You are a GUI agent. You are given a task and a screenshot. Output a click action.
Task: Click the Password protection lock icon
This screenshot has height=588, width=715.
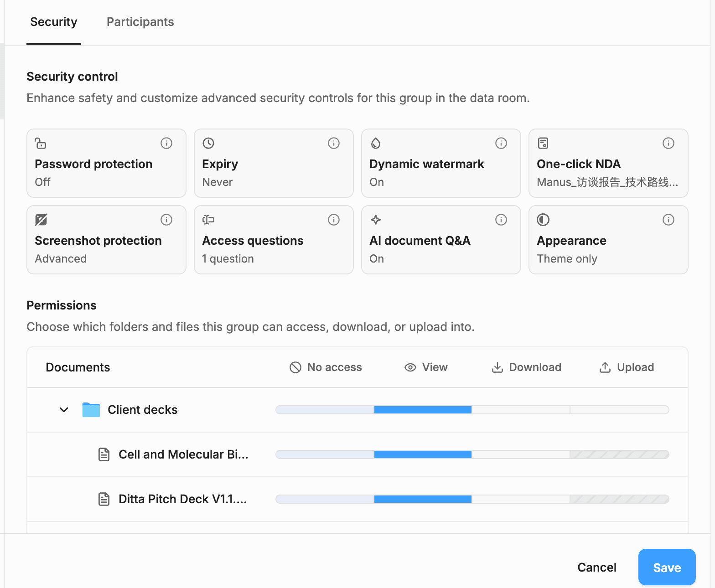coord(41,143)
